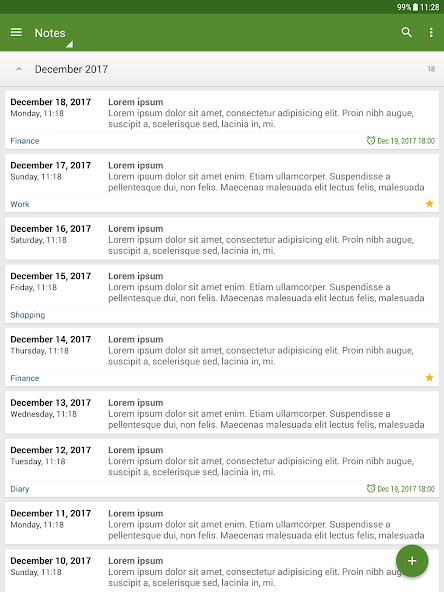Tap the search magnifier icon
Screen dimensions: 444x592
pyautogui.click(x=407, y=32)
